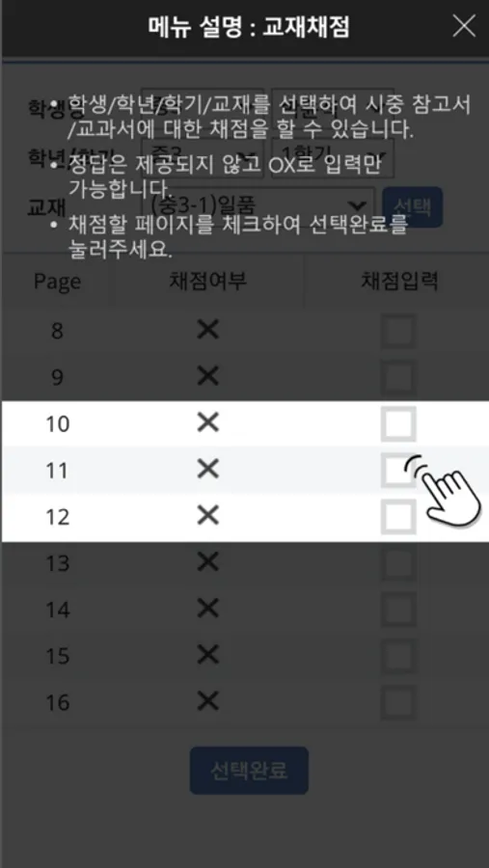The width and height of the screenshot is (489, 868).
Task: Open the 1학기 semester dropdown
Action: point(333,160)
